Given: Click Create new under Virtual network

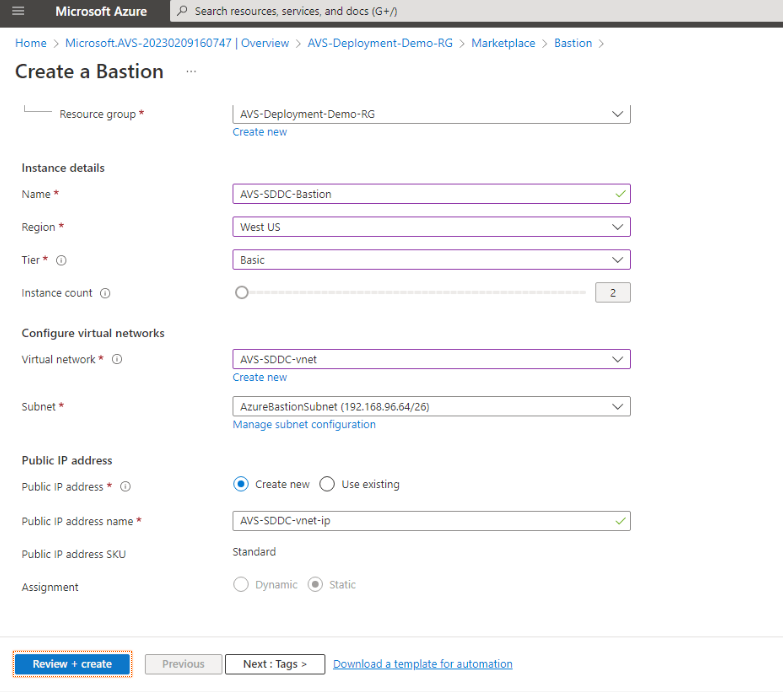Looking at the screenshot, I should pos(260,377).
